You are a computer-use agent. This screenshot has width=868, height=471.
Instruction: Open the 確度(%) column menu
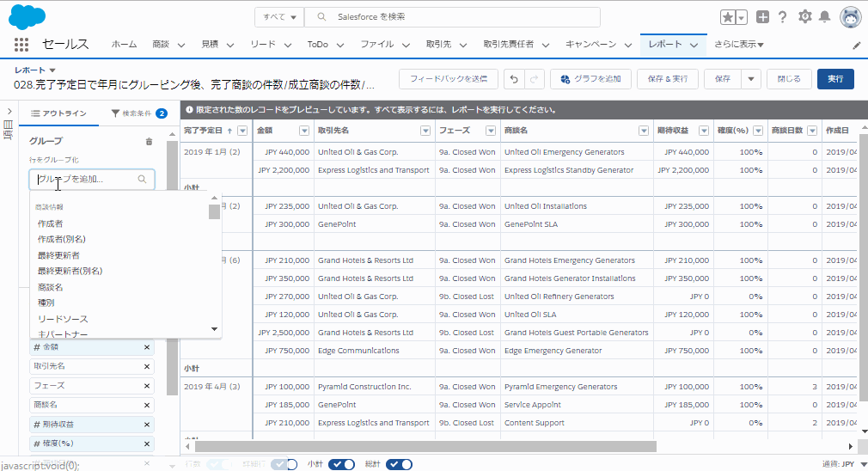758,131
